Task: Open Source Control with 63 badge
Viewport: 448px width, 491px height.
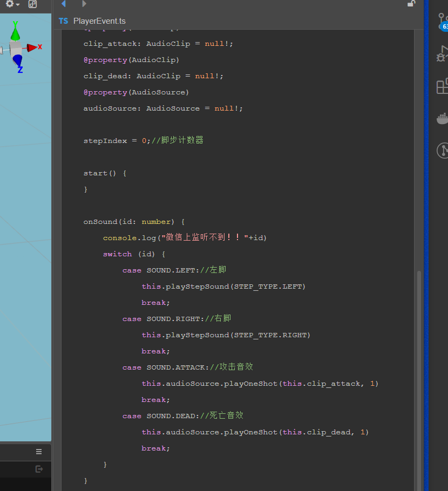Action: pyautogui.click(x=443, y=22)
